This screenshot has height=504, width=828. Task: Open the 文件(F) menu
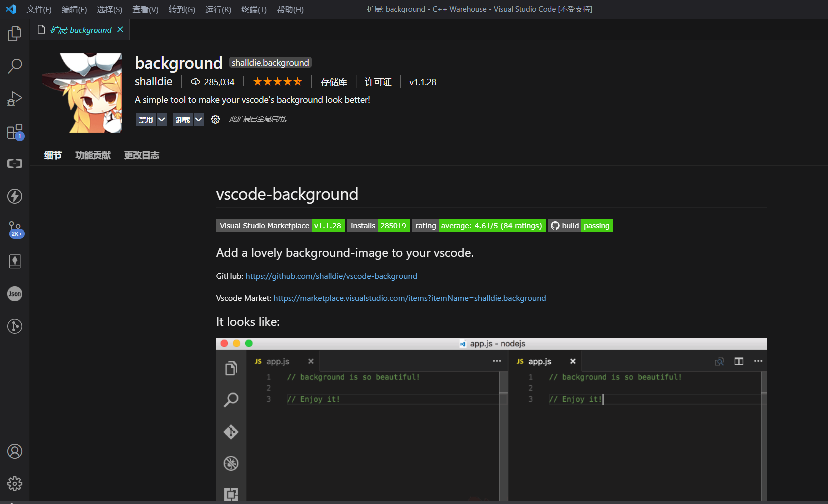tap(39, 9)
